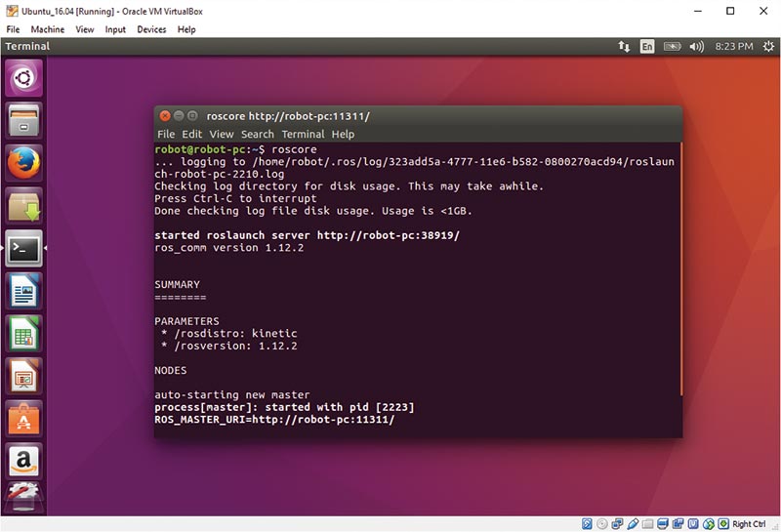Viewport: 781px width, 532px height.
Task: Open Ubuntu Software center icon
Action: click(23, 419)
